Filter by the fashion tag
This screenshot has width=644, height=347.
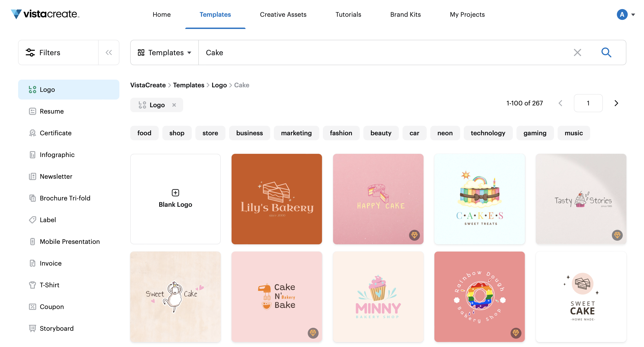341,133
